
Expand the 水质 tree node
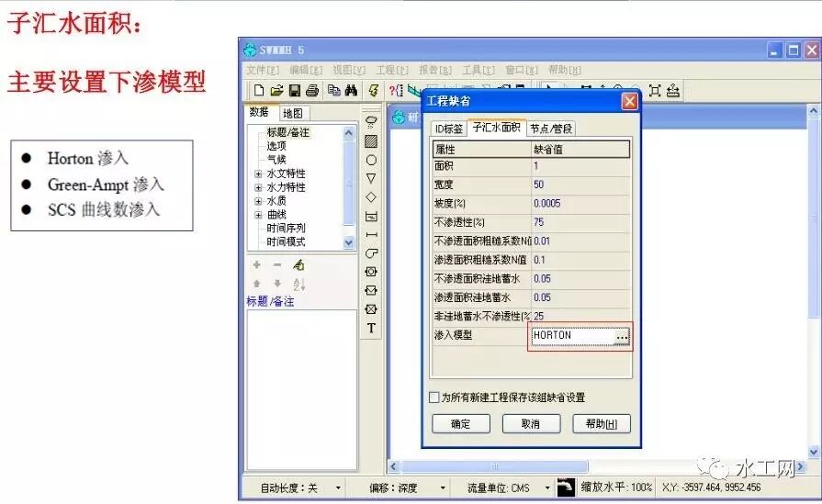[x=258, y=201]
